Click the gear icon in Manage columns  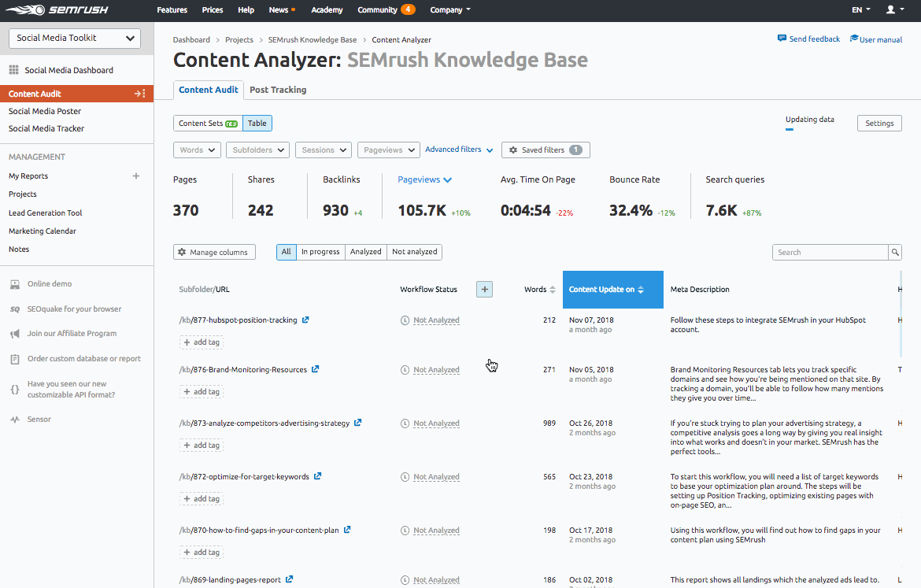click(182, 252)
